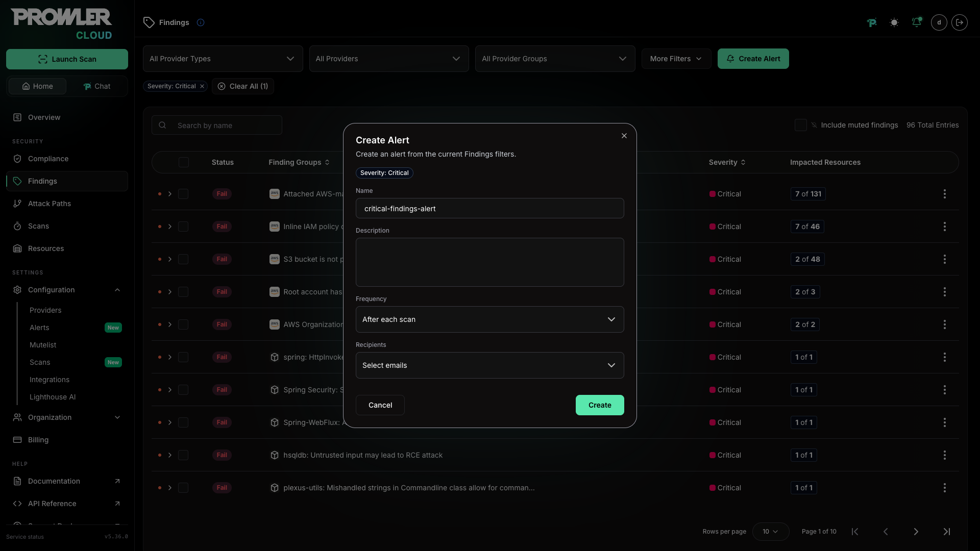Screen dimensions: 980x551
Task: Open row actions for the 7 of 131 row
Action: tap(945, 194)
